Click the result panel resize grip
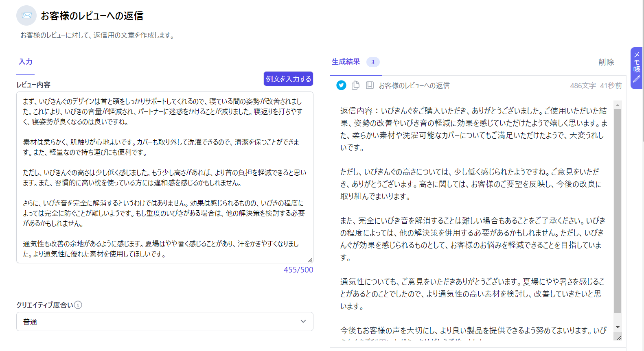This screenshot has height=351, width=644. 619,337
